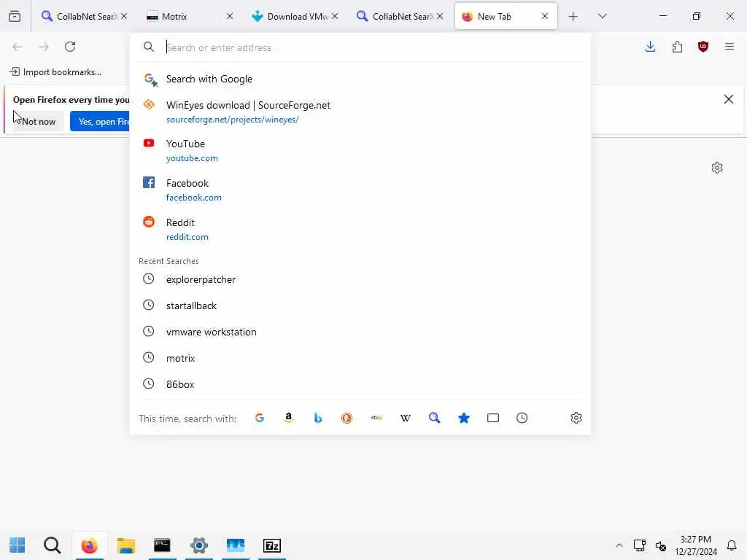The height and width of the screenshot is (560, 747).
Task: Close the New Tab tab
Action: 545,16
